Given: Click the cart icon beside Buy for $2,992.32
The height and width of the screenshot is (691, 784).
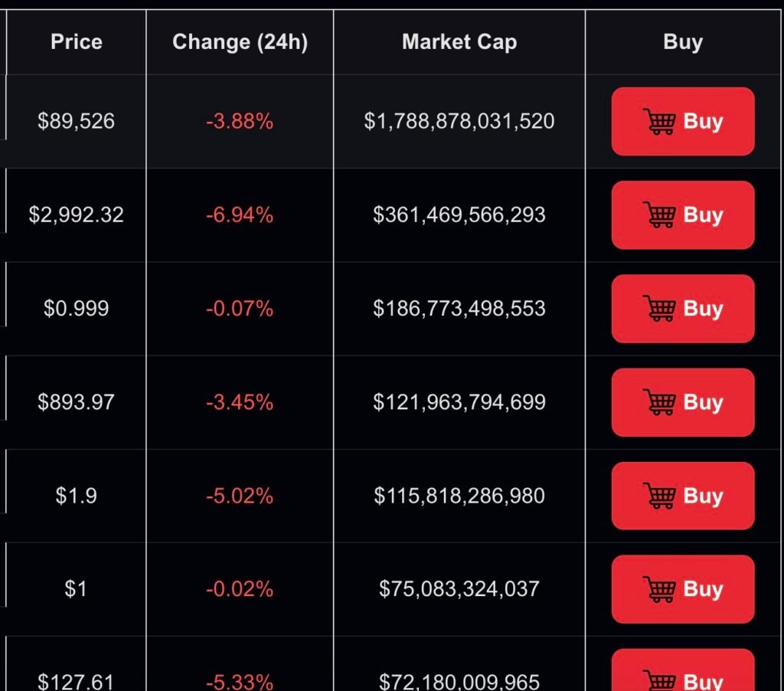Looking at the screenshot, I should click(x=659, y=215).
